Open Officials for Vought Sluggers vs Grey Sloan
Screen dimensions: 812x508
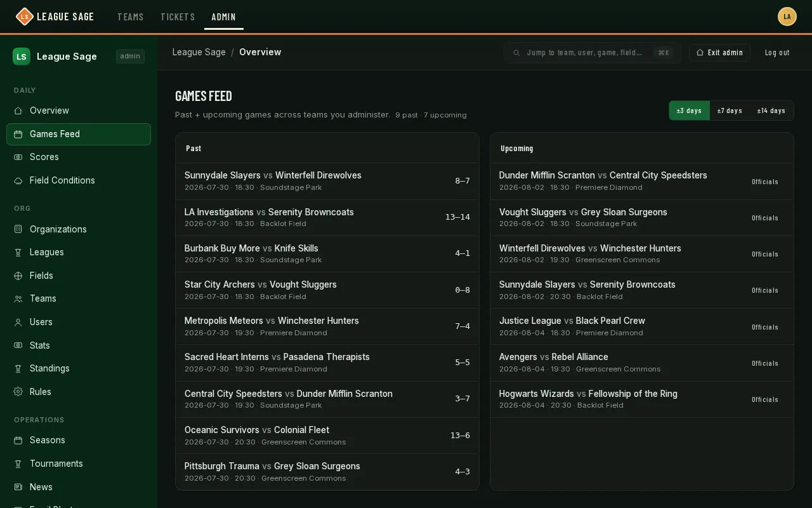tap(765, 218)
